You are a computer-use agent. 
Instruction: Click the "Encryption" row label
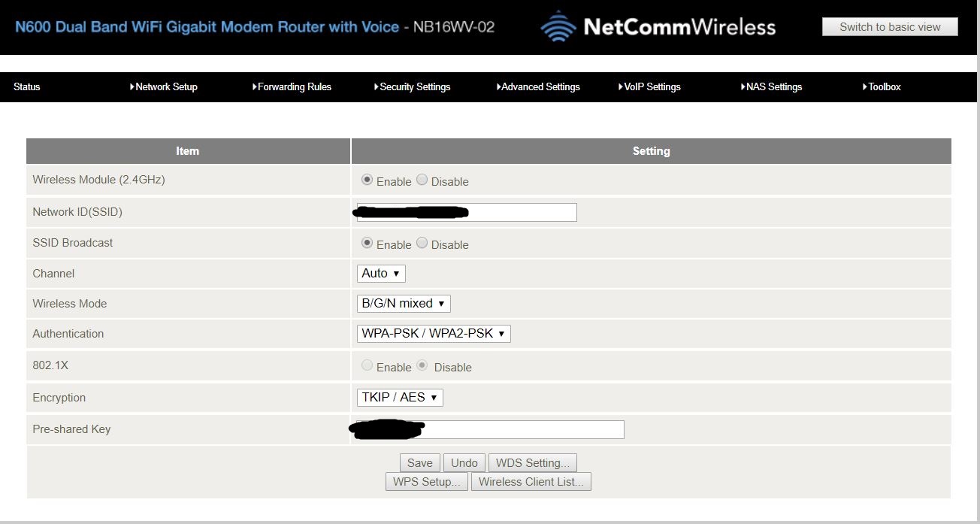(59, 398)
